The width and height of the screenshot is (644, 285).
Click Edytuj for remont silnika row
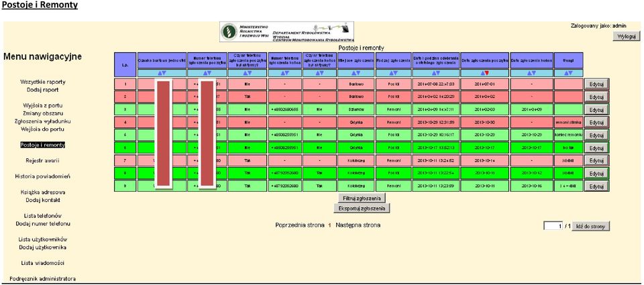[596, 122]
